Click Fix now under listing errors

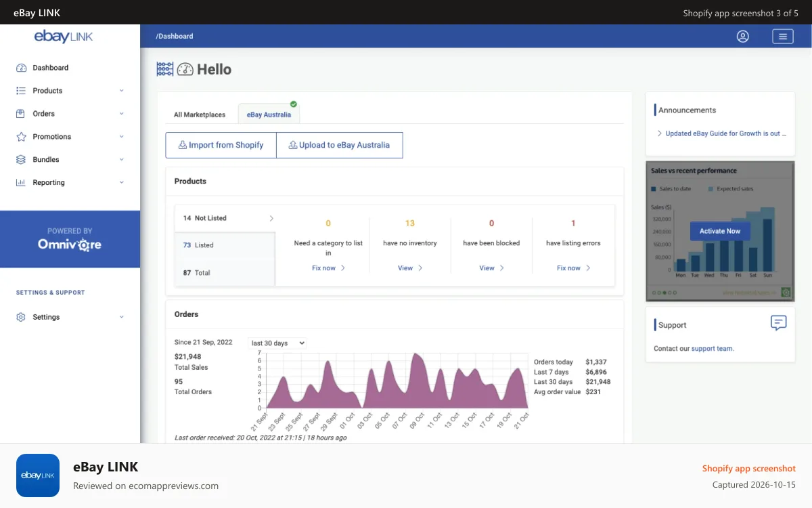click(x=574, y=268)
